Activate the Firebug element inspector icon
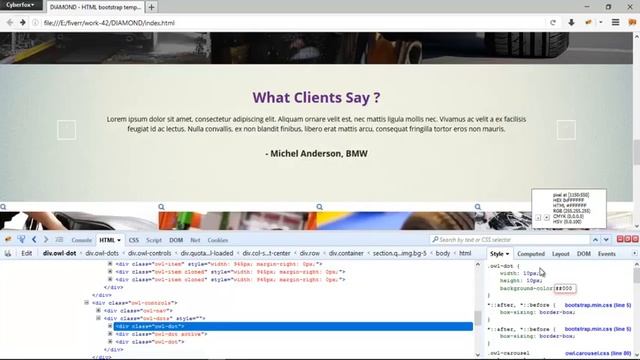 (21, 240)
